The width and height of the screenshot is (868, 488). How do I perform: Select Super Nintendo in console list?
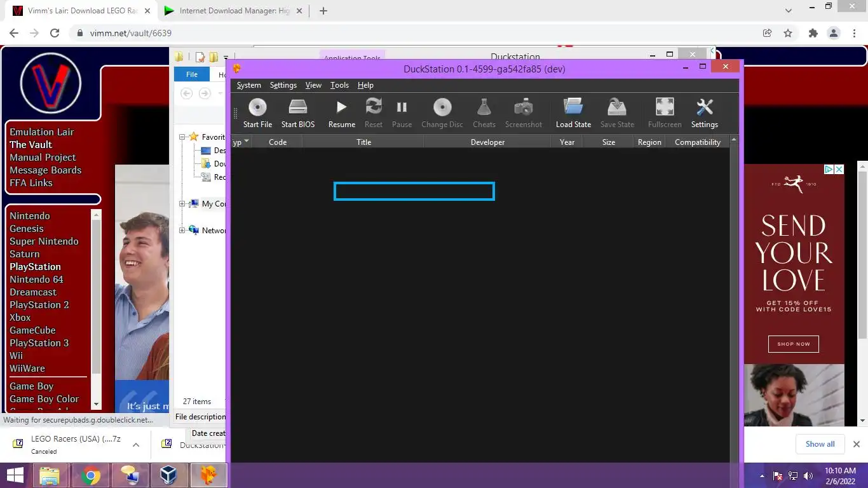44,241
